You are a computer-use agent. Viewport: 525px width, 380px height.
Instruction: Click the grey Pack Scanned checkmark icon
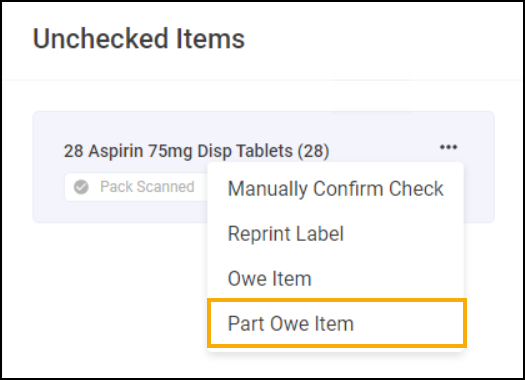(x=81, y=187)
